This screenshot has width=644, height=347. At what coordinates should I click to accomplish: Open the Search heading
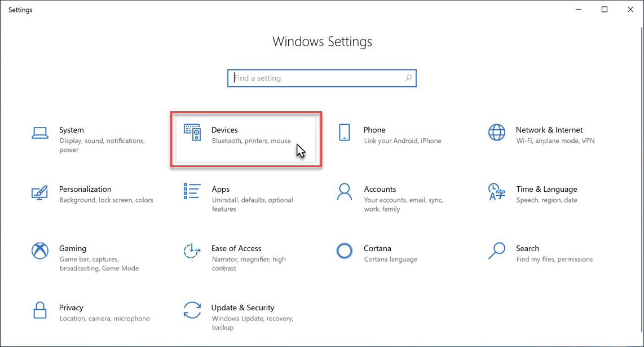pyautogui.click(x=527, y=248)
